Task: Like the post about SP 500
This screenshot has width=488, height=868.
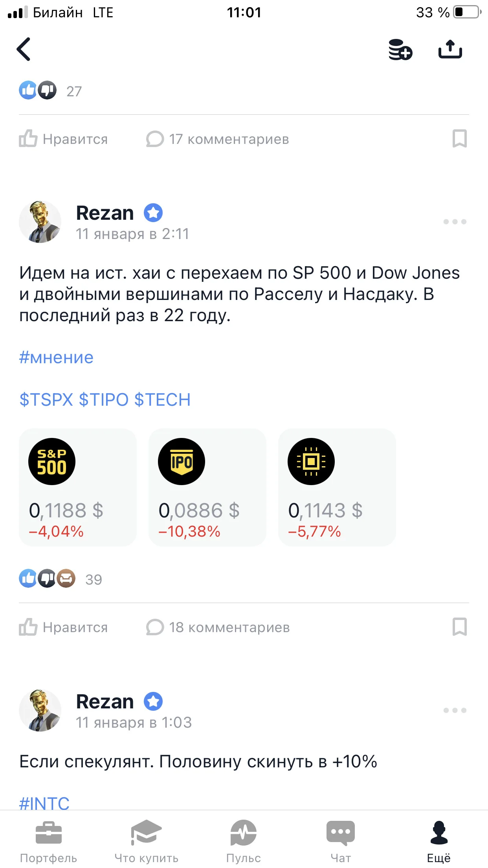Action: [63, 627]
